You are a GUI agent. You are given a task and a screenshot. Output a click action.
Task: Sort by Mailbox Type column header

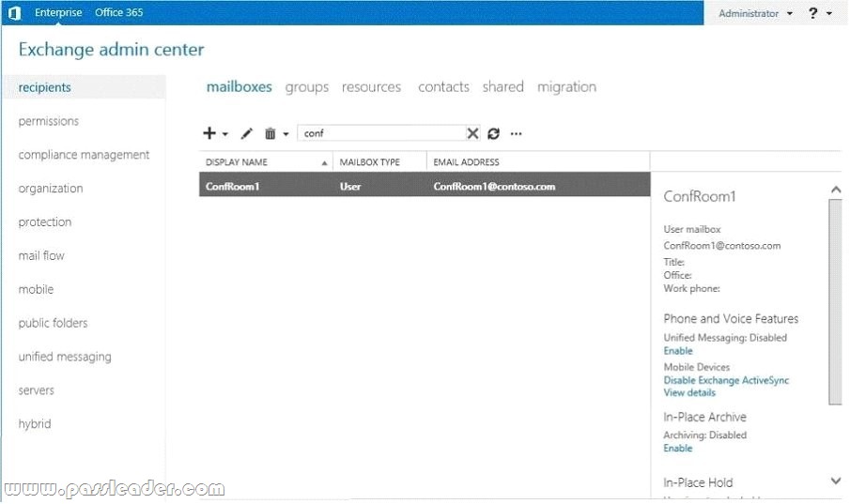(379, 162)
